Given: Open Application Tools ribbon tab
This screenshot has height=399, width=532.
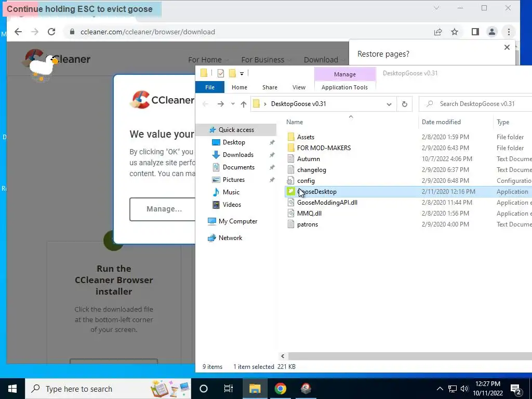Looking at the screenshot, I should point(344,87).
